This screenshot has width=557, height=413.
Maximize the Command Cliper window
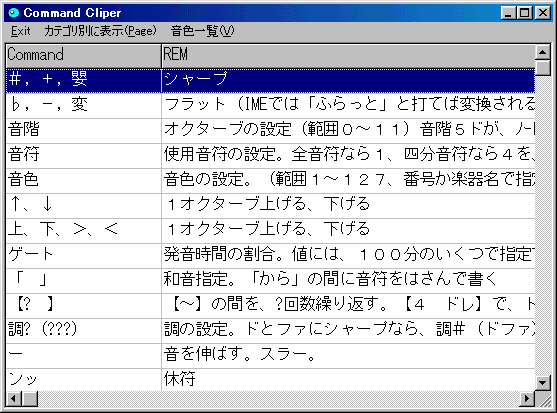525,13
